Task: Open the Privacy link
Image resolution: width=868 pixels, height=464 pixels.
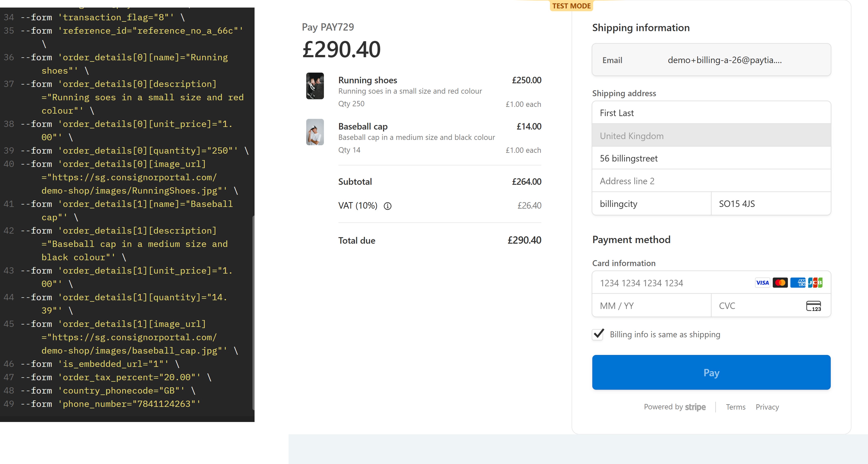Action: pos(767,407)
